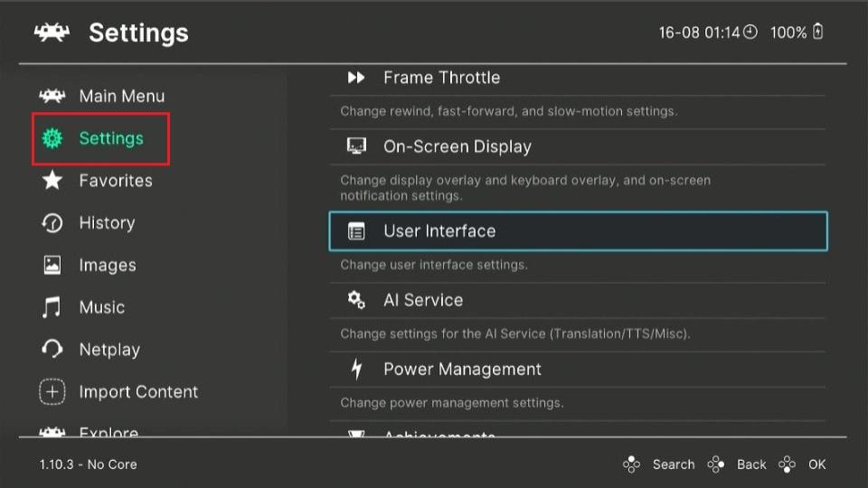This screenshot has width=868, height=488.
Task: Open the Power Management settings entry
Action: (x=578, y=369)
